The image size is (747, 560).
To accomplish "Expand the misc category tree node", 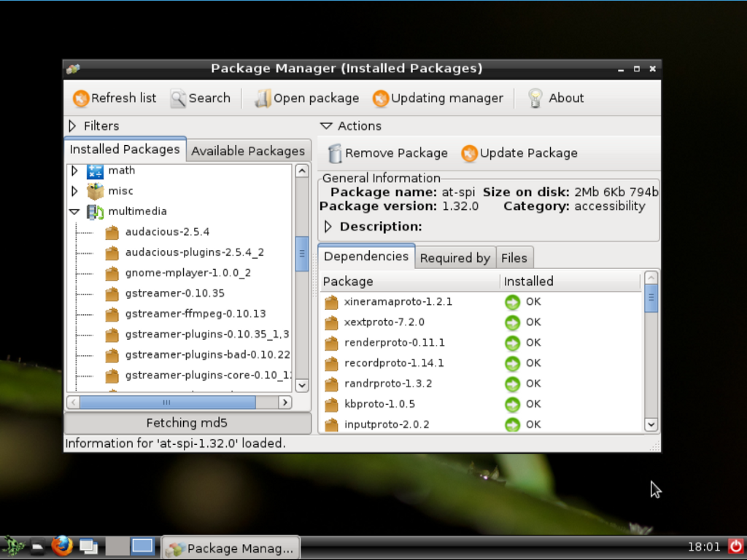I will 75,192.
